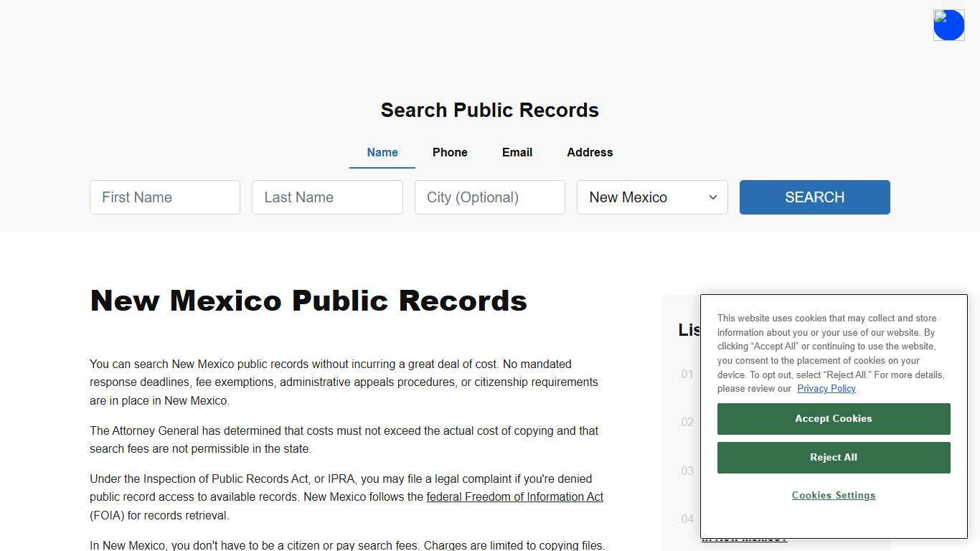Click list item .04 in the sidebar
The height and width of the screenshot is (551, 980).
tap(686, 519)
